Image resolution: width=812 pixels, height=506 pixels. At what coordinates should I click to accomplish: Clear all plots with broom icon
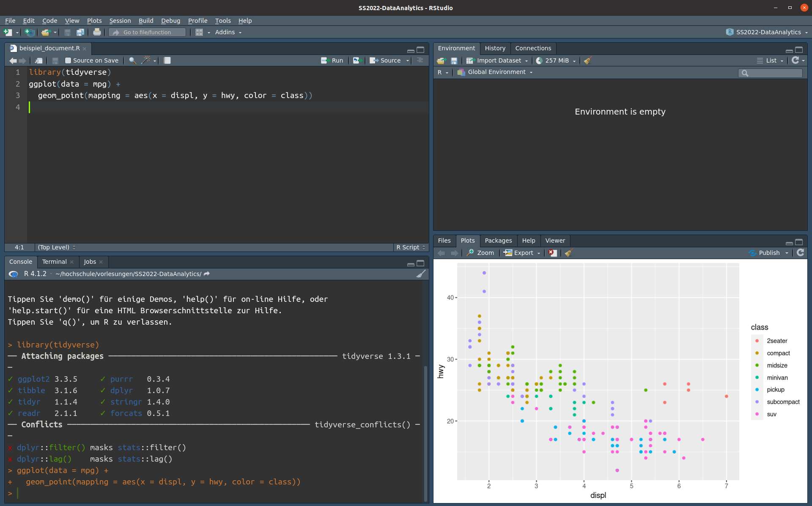coord(569,253)
